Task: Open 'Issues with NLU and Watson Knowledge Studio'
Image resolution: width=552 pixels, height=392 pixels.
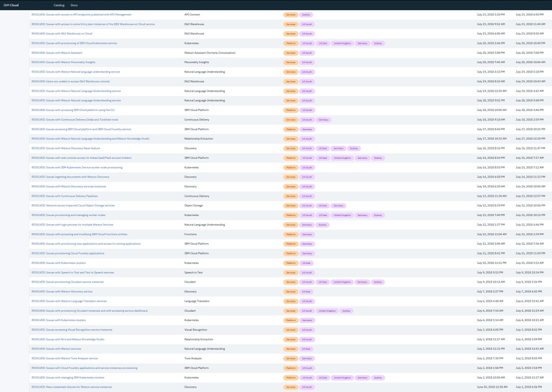Action: click(68, 339)
